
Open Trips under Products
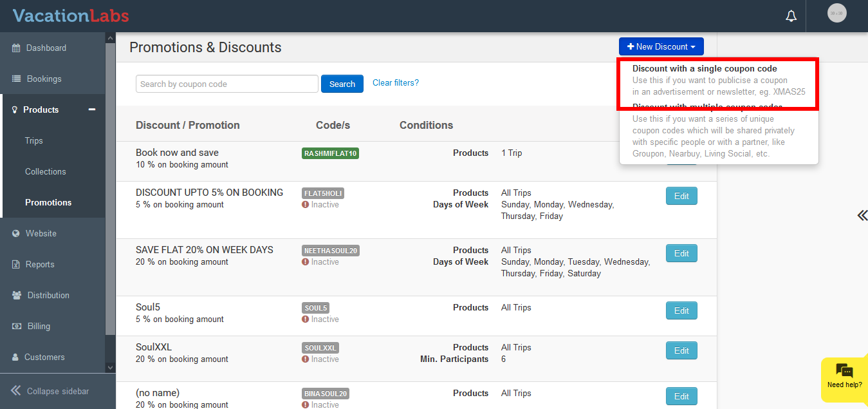coord(34,141)
